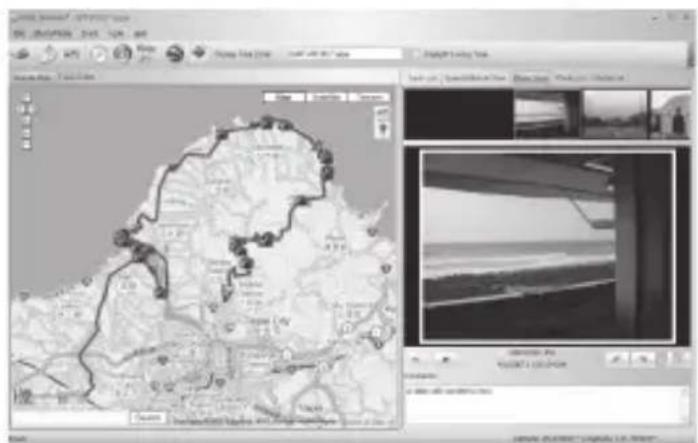Open the last menu in the menu bar
The image size is (698, 443).
(x=140, y=33)
